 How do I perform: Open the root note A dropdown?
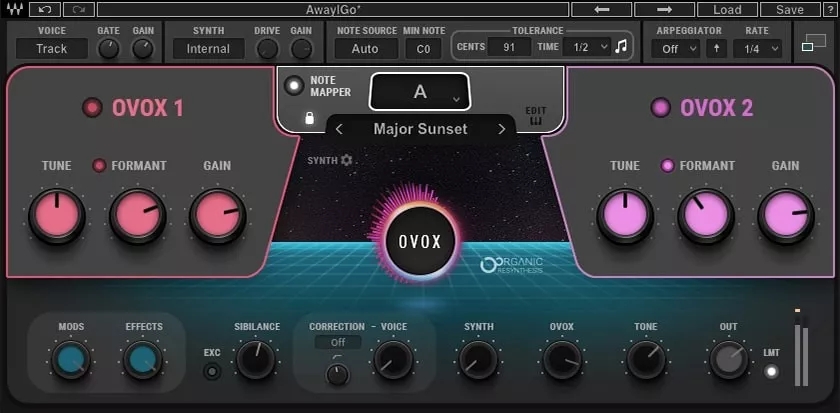tap(420, 92)
